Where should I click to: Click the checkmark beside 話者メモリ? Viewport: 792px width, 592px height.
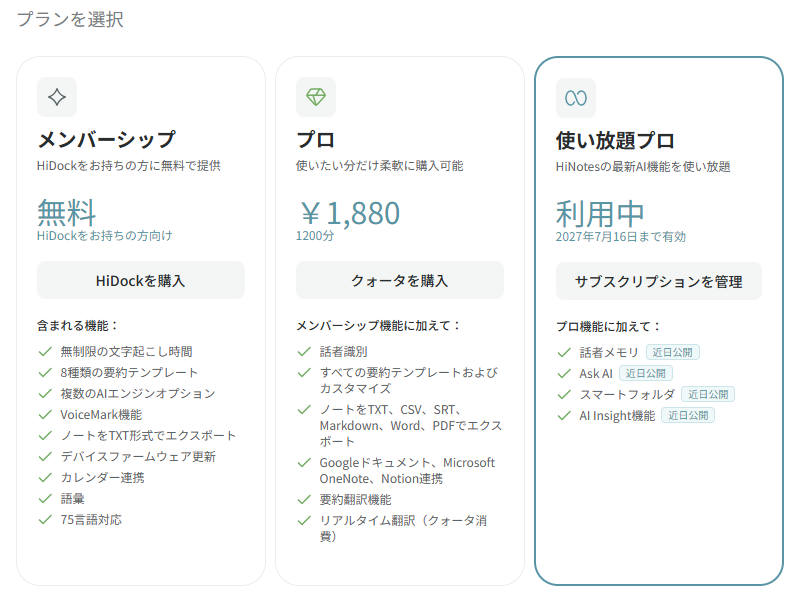pos(564,353)
